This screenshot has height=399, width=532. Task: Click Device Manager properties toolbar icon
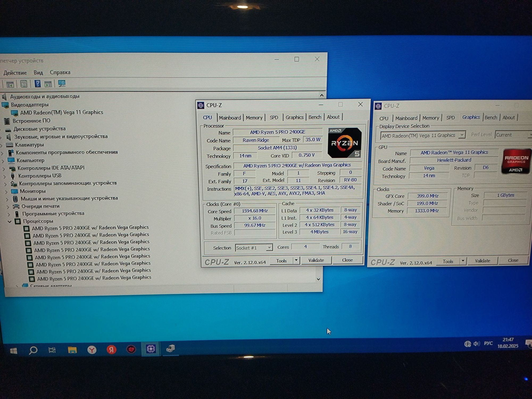[x=24, y=84]
